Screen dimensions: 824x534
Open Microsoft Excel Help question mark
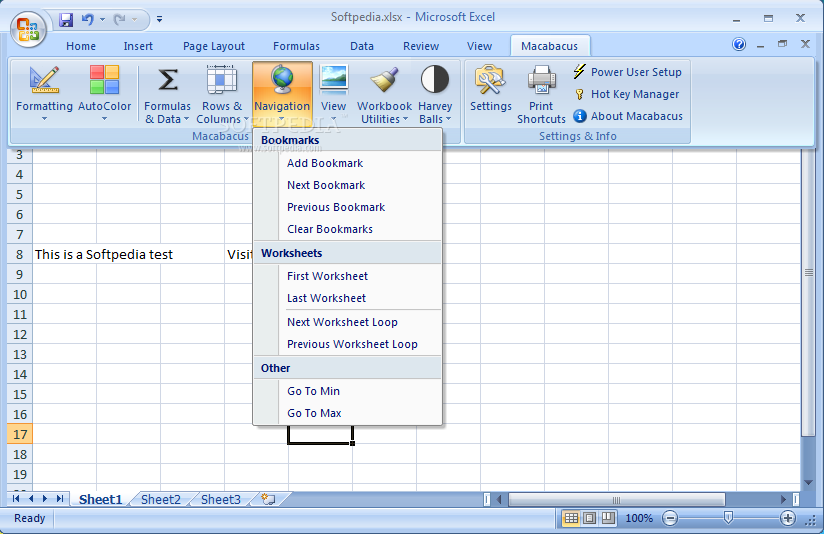(x=739, y=45)
